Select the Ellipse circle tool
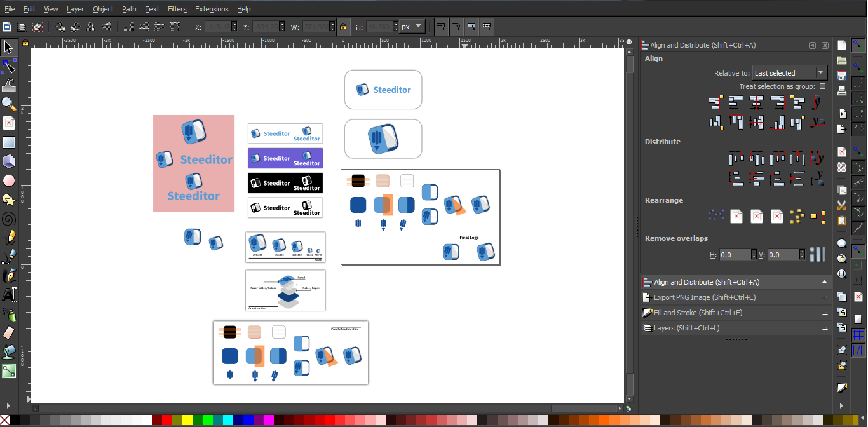This screenshot has width=868, height=427. (x=9, y=180)
